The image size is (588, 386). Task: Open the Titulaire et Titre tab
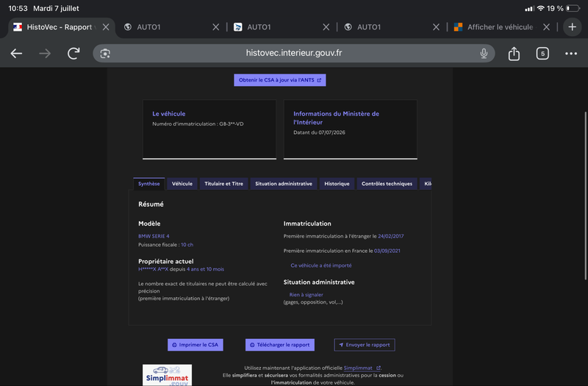pos(224,184)
